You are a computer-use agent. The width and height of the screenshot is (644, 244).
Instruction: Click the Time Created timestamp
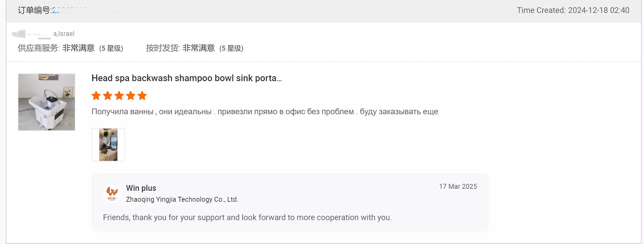573,10
